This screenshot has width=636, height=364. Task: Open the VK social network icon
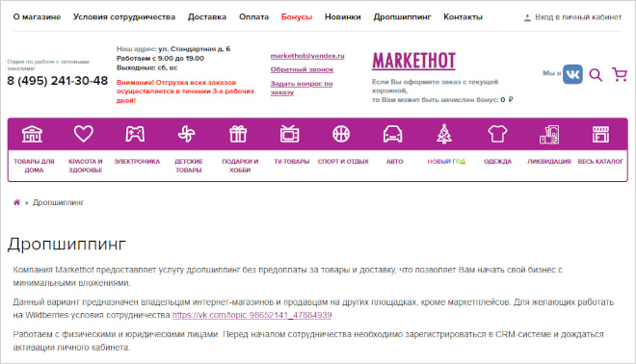click(x=572, y=74)
